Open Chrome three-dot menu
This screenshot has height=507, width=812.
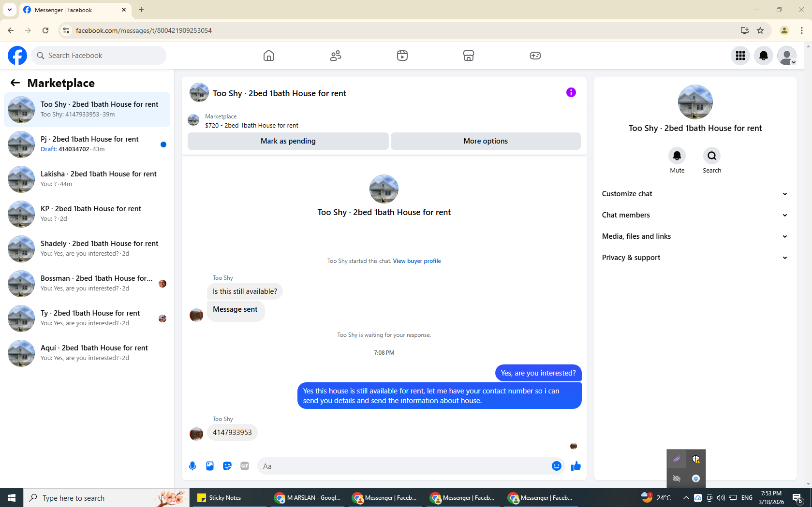point(802,30)
